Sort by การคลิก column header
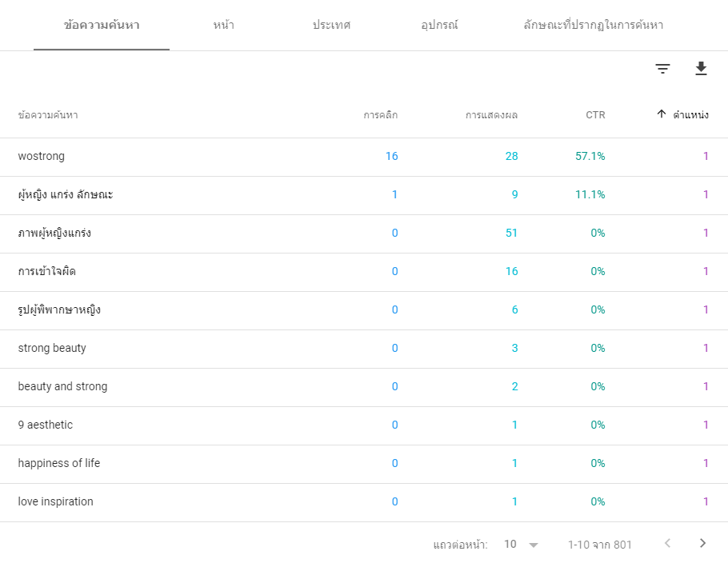The image size is (728, 567). tap(380, 115)
